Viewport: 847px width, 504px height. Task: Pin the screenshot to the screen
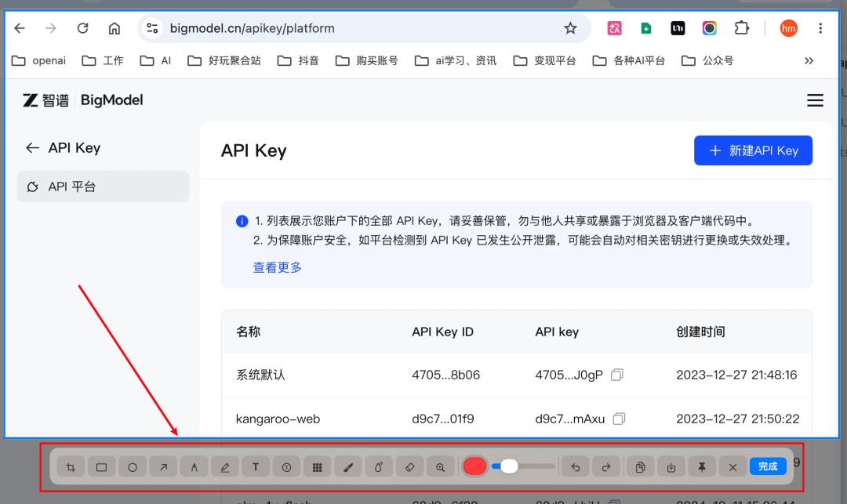pyautogui.click(x=702, y=467)
